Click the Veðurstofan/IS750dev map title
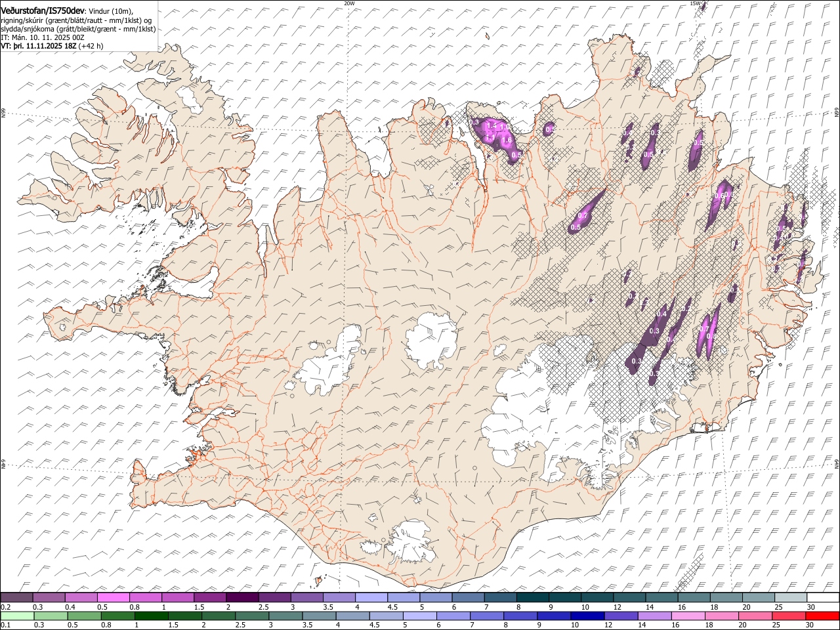This screenshot has width=840, height=630. 43,10
